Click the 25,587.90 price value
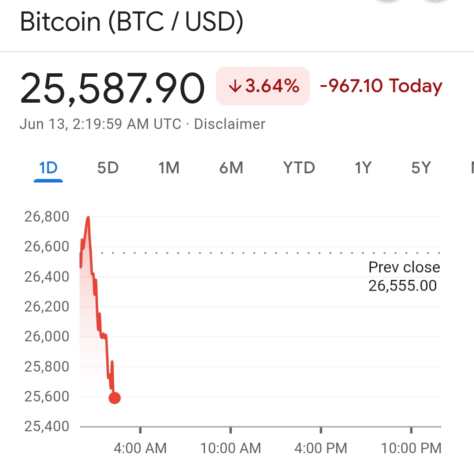The height and width of the screenshot is (476, 474). point(112,89)
